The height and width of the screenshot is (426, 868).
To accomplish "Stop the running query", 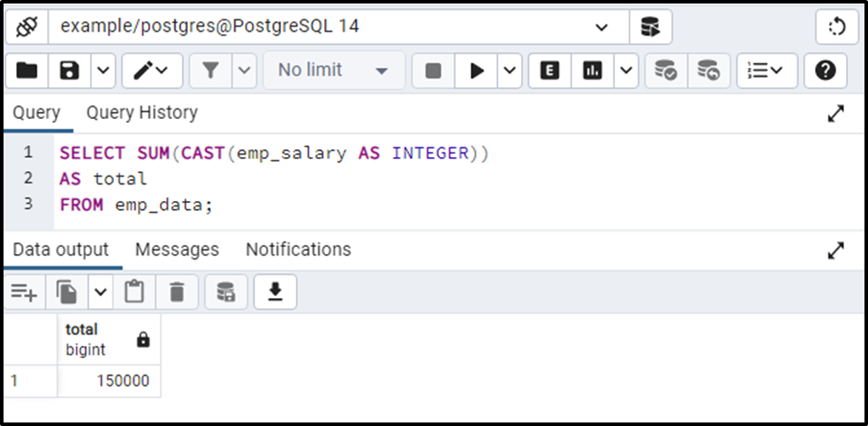I will click(434, 71).
